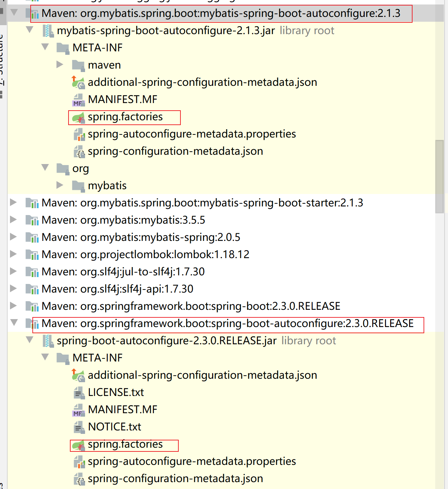Expand the maven folder under META-INF
Image resolution: width=448 pixels, height=489 pixels.
click(x=60, y=64)
